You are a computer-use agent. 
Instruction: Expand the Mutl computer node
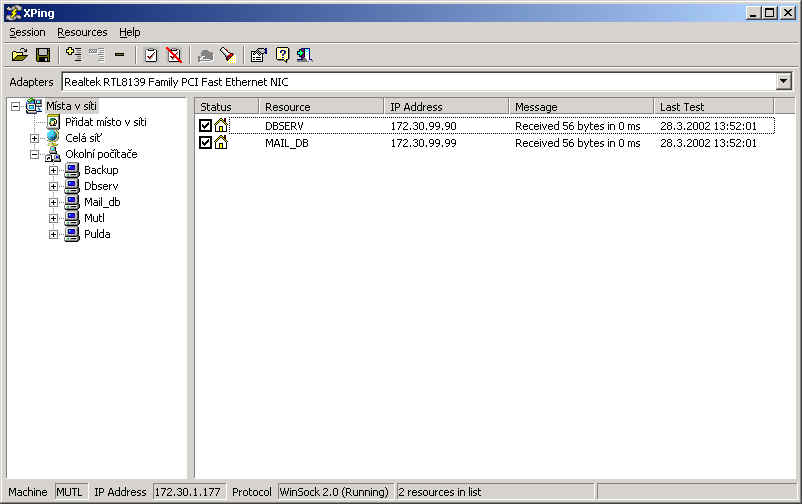click(x=53, y=218)
